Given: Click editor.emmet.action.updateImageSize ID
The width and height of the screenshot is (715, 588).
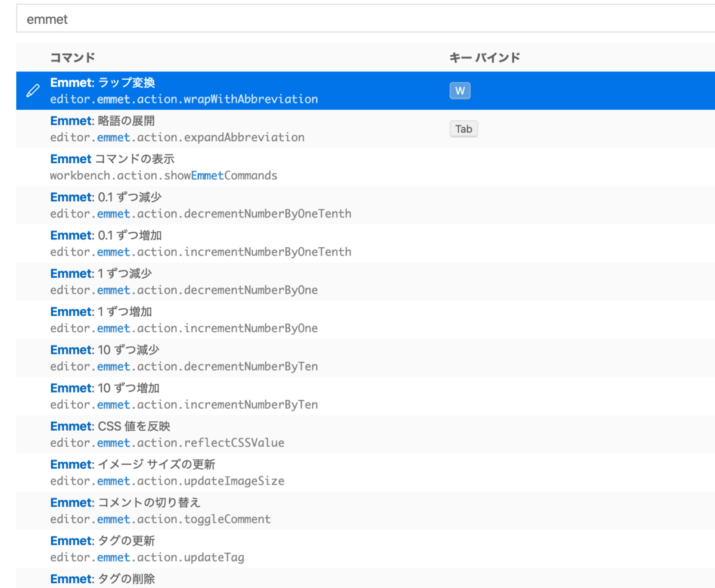Looking at the screenshot, I should [x=167, y=480].
